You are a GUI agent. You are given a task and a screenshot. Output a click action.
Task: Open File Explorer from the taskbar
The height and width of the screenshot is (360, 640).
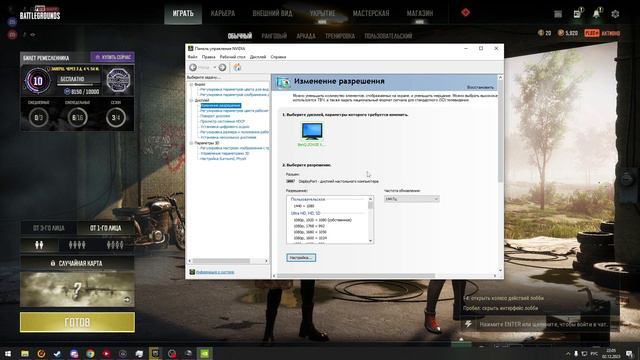25,353
